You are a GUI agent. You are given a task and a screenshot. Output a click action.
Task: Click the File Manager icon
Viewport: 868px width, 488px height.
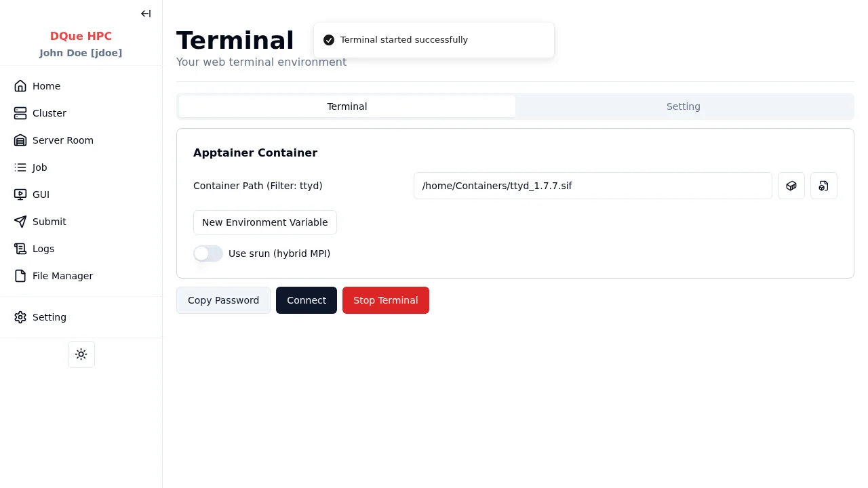(x=20, y=276)
